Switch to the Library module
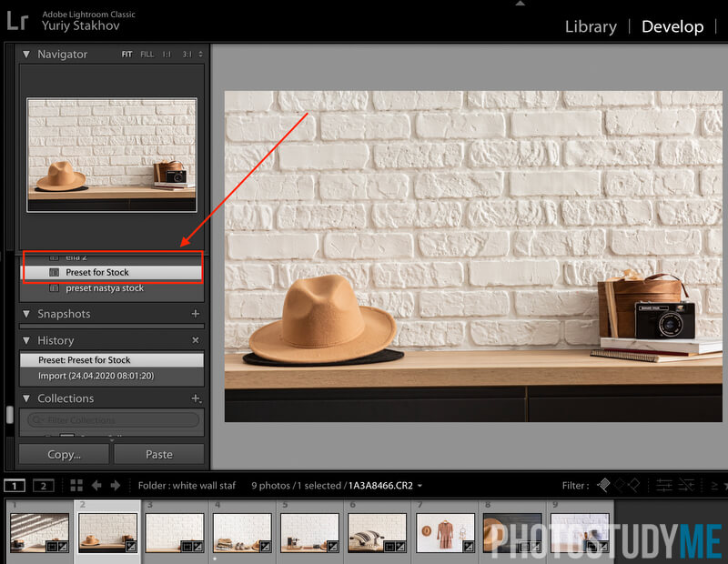 (x=591, y=26)
